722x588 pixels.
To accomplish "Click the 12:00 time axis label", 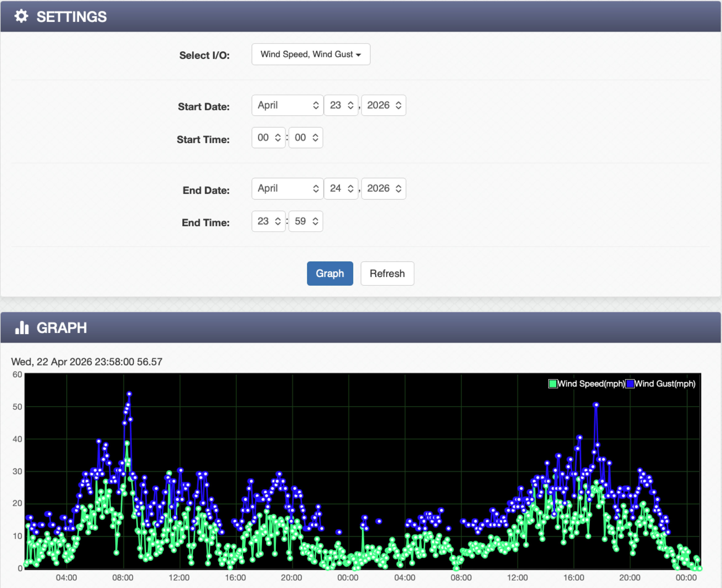I will pos(179,578).
